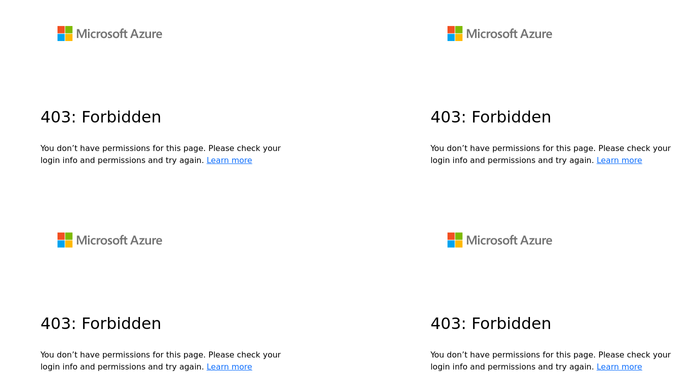This screenshot has height=384, width=683.
Task: Click the Microsoft logo squares in upper-left panel
Action: tap(65, 34)
